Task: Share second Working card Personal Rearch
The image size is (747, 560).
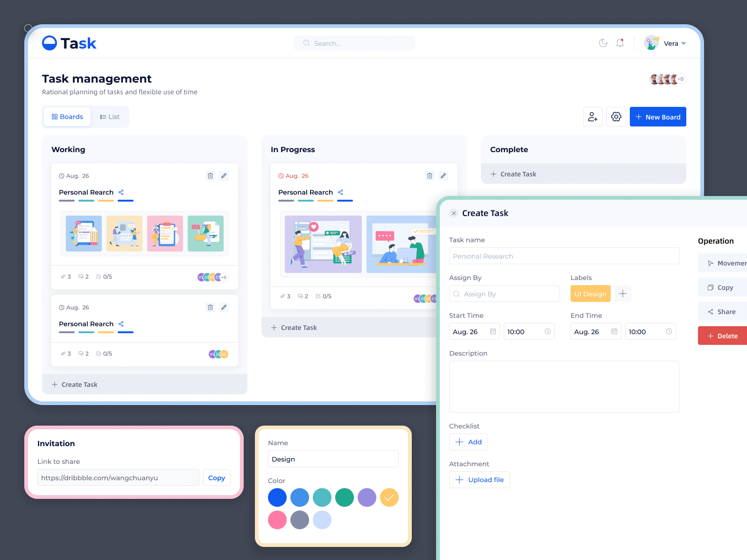Action: (121, 324)
